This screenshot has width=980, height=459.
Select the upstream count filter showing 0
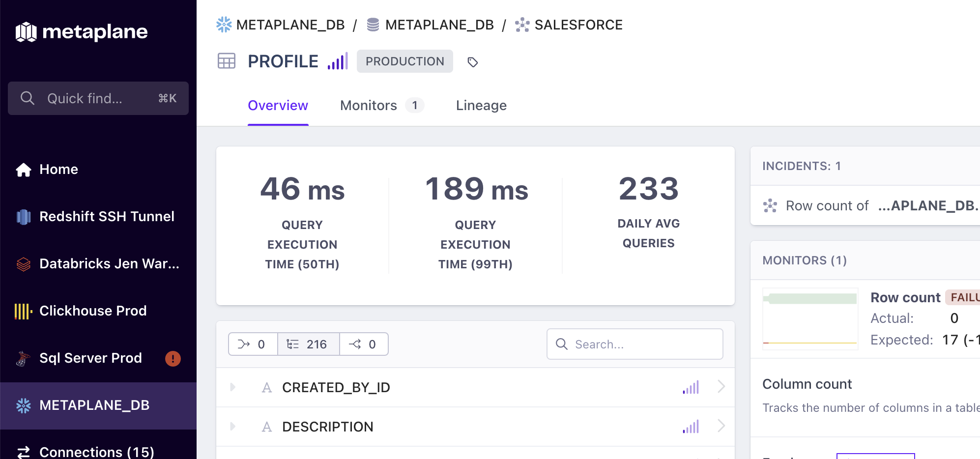click(x=253, y=344)
